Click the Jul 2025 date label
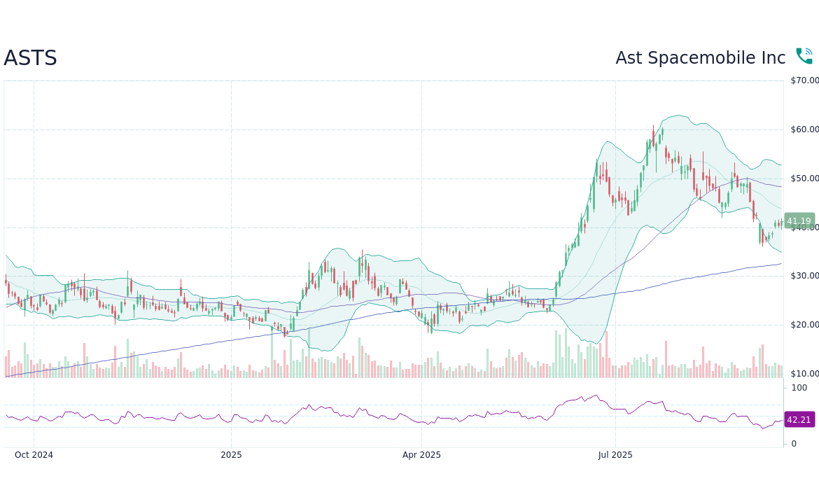This screenshot has height=504, width=819. 615,455
